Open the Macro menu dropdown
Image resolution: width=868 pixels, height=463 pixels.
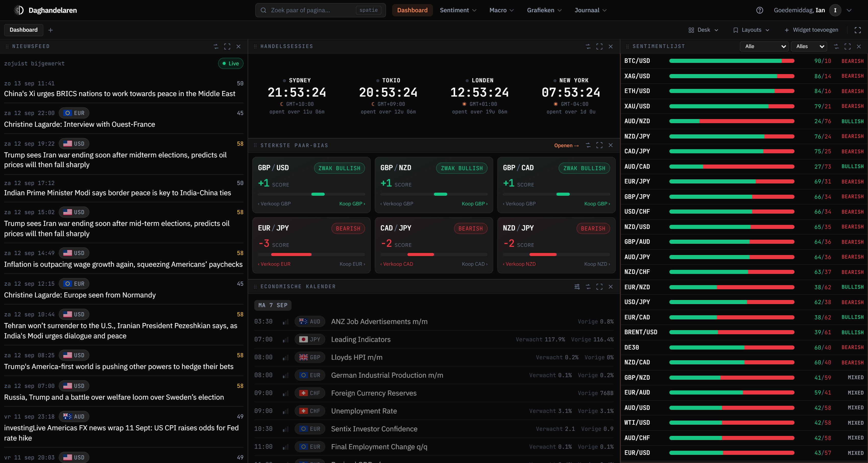point(501,10)
